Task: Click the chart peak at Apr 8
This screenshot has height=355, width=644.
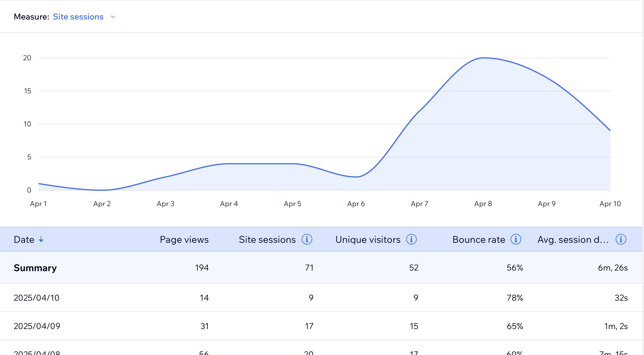Action: coord(483,58)
